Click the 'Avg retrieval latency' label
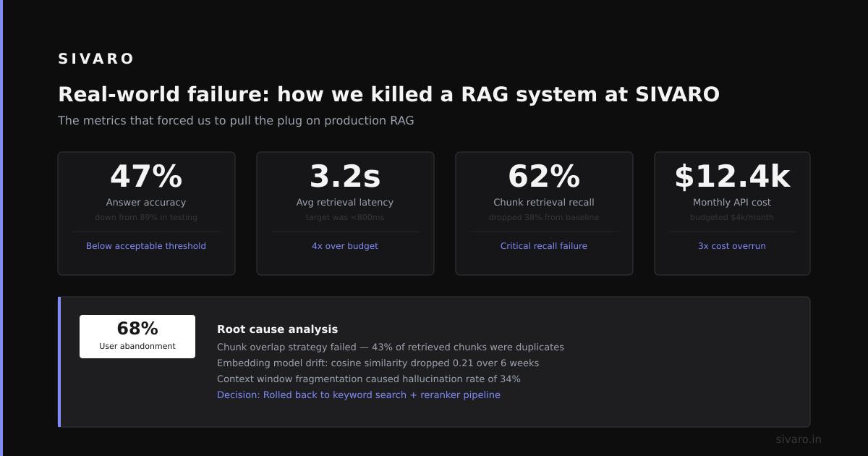This screenshot has height=456, width=868. 345,203
